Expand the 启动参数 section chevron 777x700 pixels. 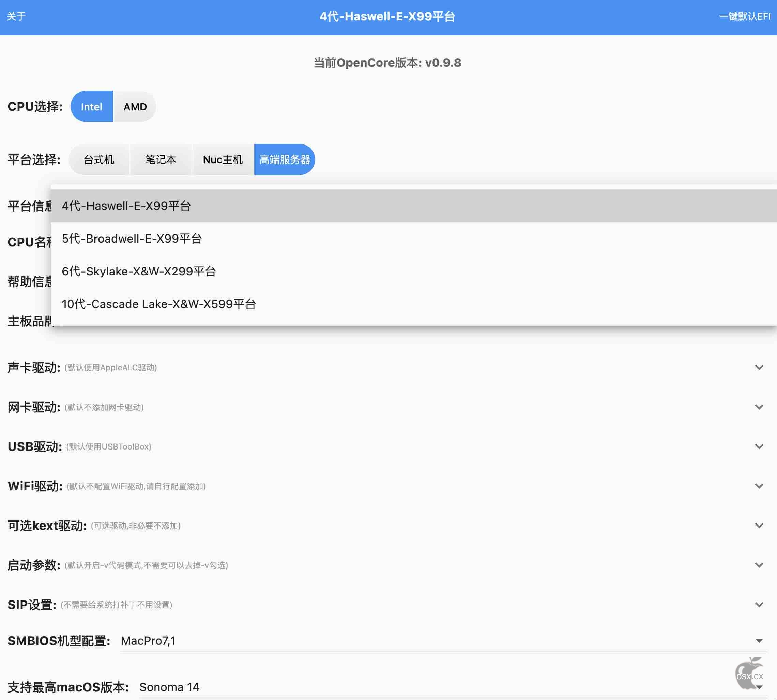[x=759, y=565]
